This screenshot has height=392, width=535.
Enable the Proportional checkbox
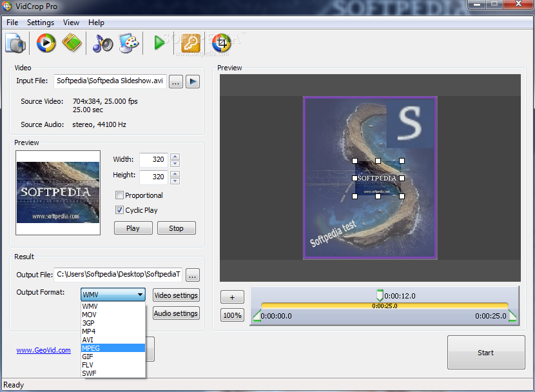point(119,195)
